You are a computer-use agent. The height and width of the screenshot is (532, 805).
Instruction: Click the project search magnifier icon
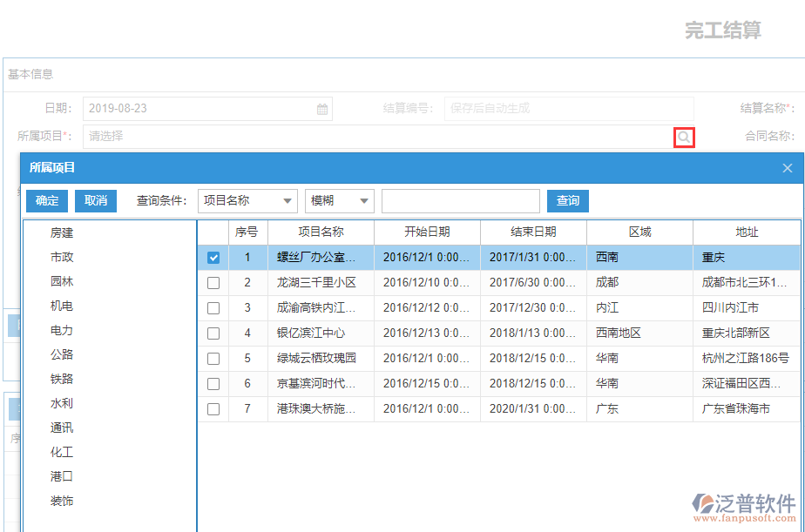point(683,137)
